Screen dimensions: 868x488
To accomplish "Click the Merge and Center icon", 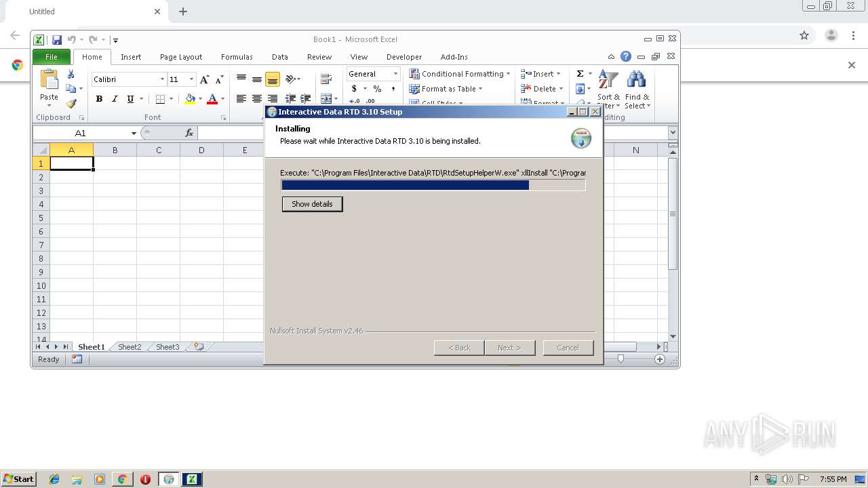I will [326, 99].
